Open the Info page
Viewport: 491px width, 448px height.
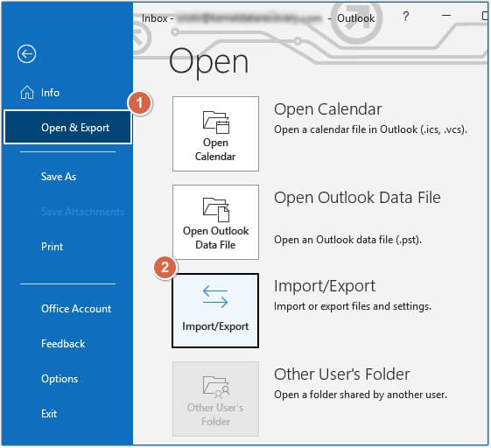click(x=50, y=93)
